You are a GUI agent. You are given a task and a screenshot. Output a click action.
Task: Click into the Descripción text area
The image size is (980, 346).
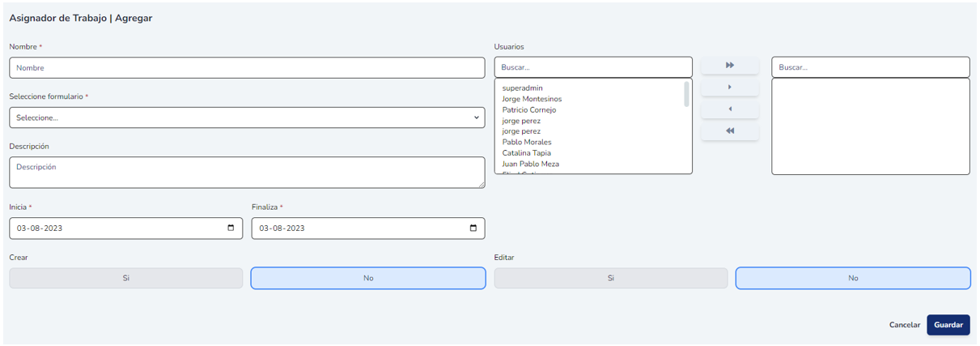[x=247, y=173]
